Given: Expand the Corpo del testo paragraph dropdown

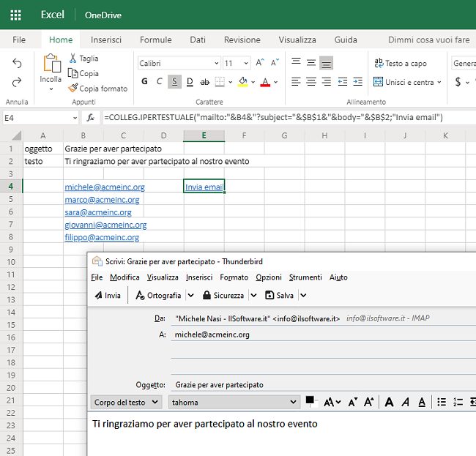Looking at the screenshot, I should (127, 402).
